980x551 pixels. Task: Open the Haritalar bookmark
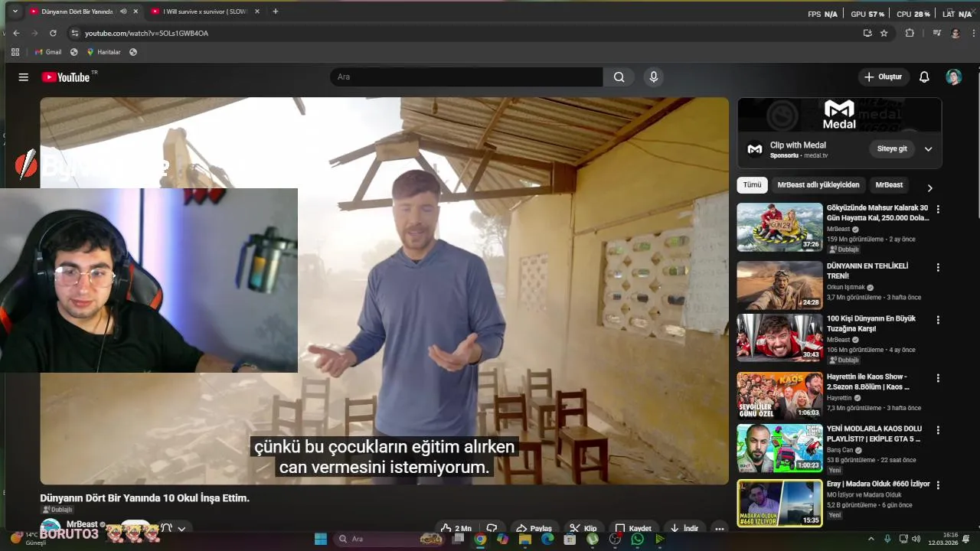(x=103, y=52)
